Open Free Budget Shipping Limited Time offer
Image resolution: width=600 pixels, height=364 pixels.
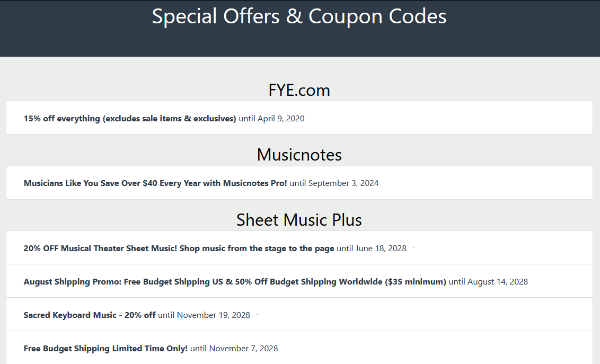click(105, 348)
